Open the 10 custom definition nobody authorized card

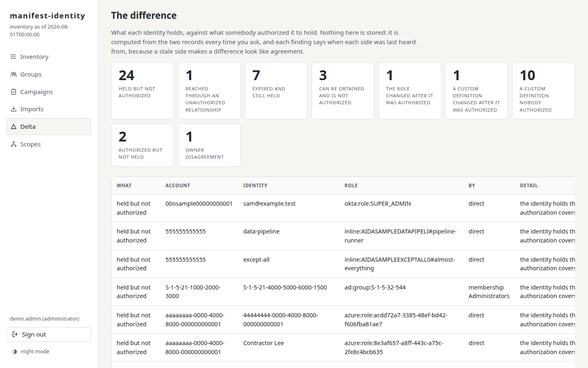click(x=543, y=91)
